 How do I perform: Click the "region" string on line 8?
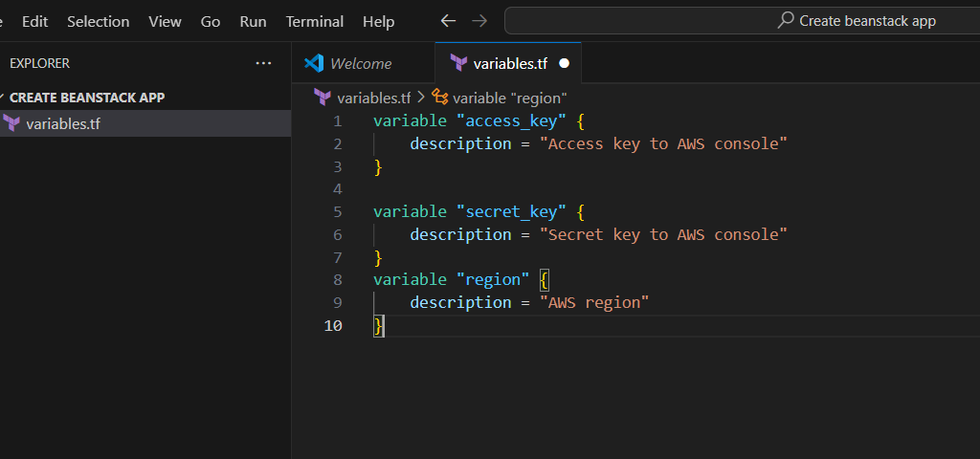[x=493, y=280]
